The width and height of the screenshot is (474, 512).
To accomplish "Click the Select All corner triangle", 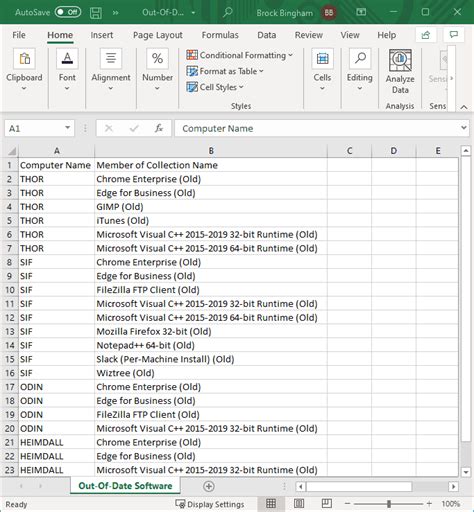I will [12, 151].
